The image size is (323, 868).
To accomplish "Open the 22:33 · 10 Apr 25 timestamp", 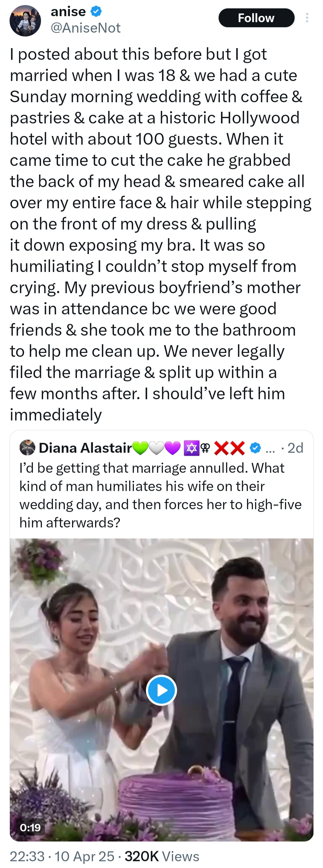I will [x=62, y=856].
